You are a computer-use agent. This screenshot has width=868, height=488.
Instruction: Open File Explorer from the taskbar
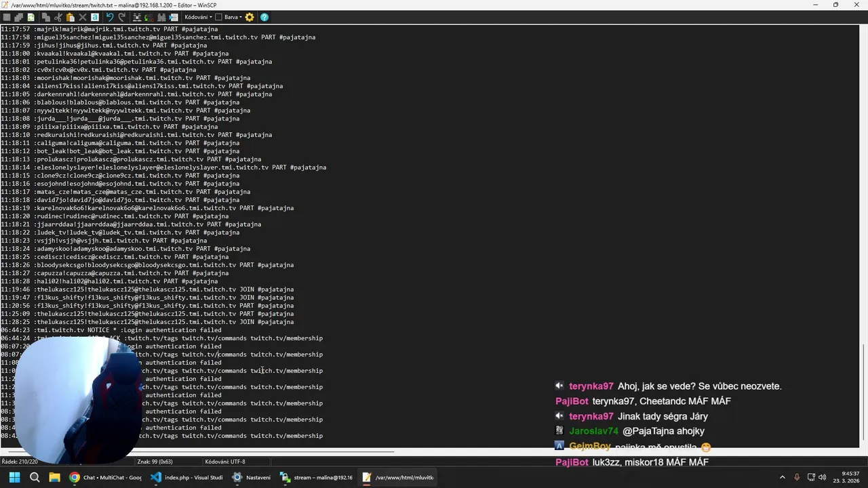54,477
